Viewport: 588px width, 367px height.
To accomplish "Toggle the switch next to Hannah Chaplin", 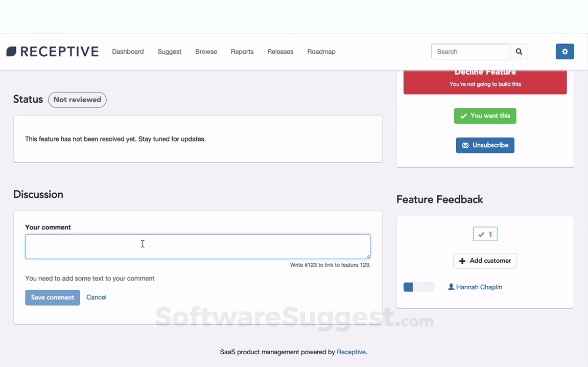I will [418, 287].
